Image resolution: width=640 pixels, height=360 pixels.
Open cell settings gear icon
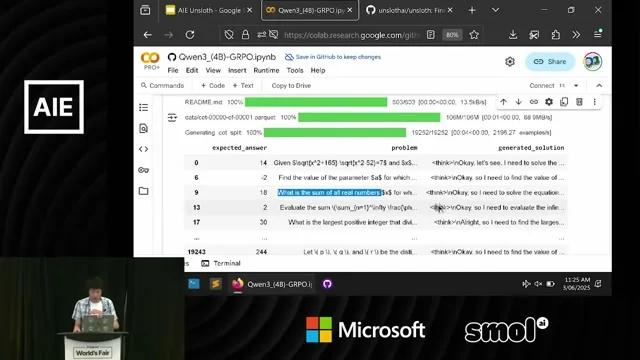[549, 102]
